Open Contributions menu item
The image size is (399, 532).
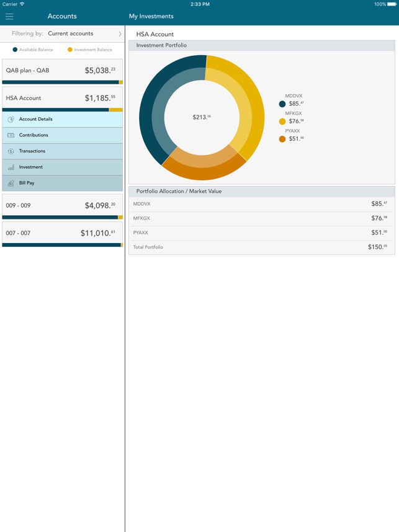63,135
